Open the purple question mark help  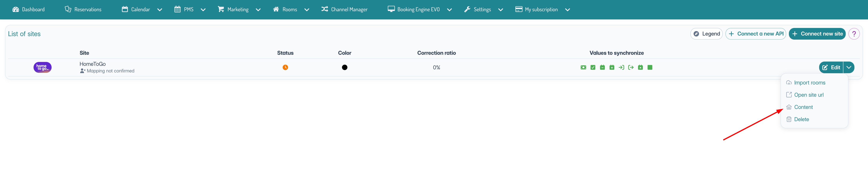point(854,34)
